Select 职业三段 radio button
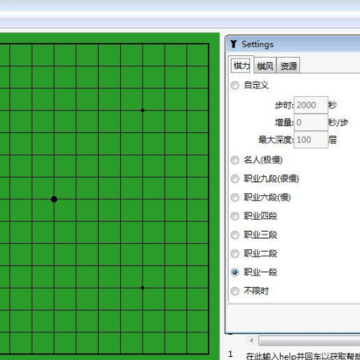The width and height of the screenshot is (360, 360). click(235, 235)
